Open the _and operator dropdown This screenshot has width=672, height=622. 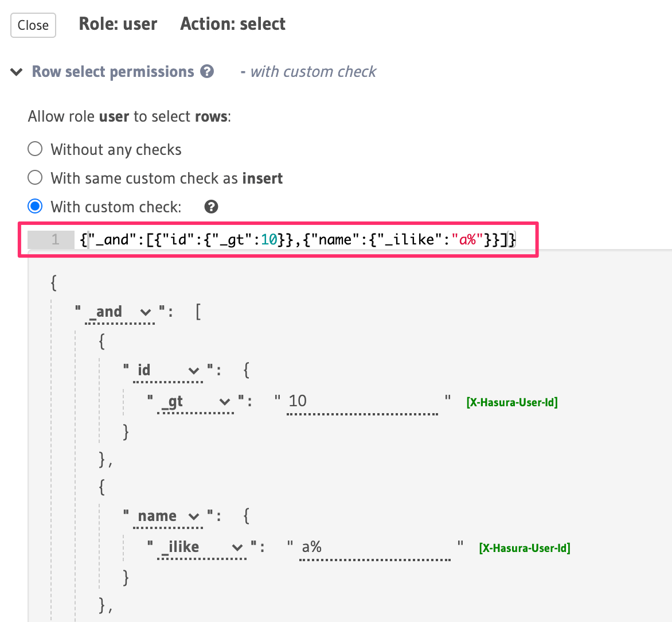tap(120, 312)
